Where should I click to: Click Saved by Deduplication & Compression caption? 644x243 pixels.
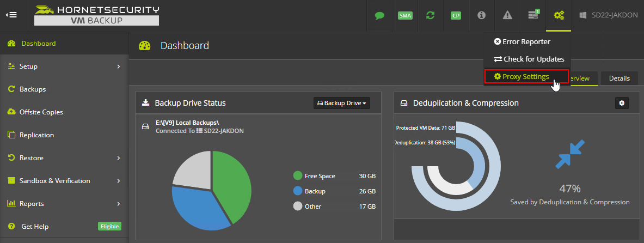click(569, 202)
